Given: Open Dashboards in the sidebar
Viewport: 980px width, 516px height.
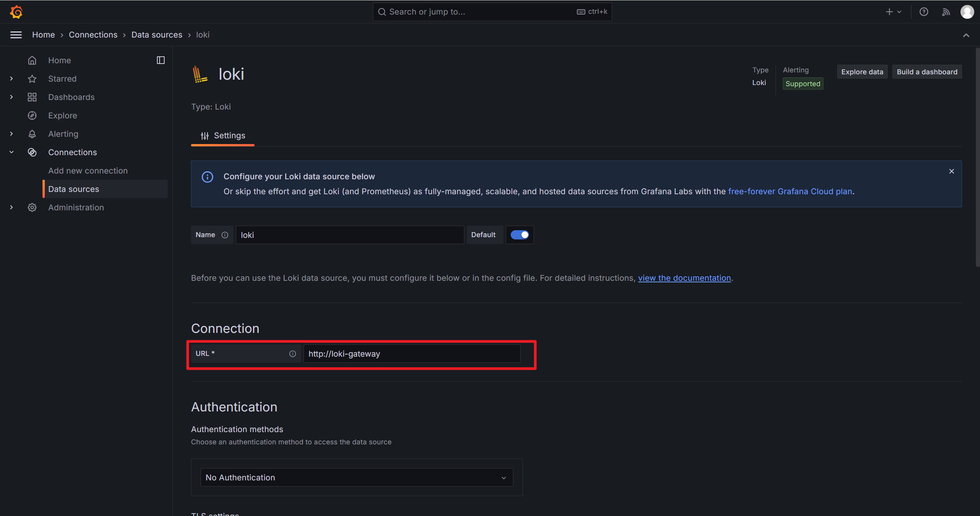Looking at the screenshot, I should click(x=71, y=97).
